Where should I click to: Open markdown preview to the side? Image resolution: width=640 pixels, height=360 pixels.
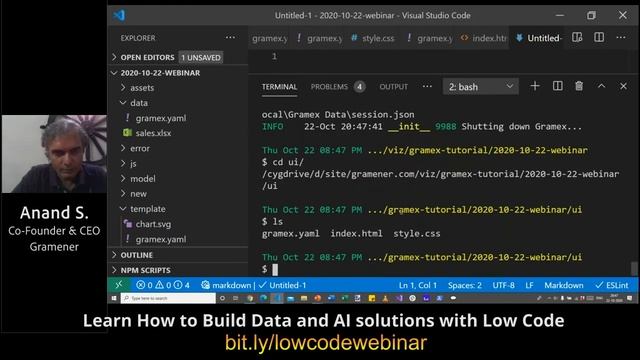577,38
